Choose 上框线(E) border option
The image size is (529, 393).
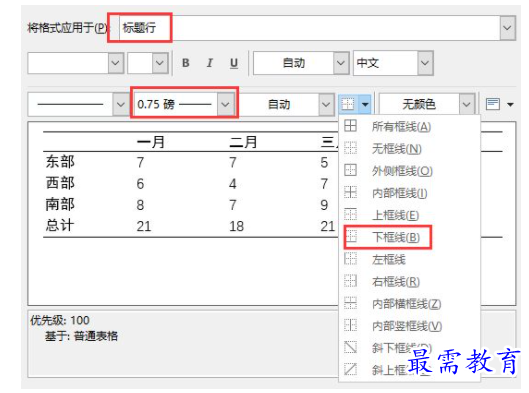tap(409, 215)
